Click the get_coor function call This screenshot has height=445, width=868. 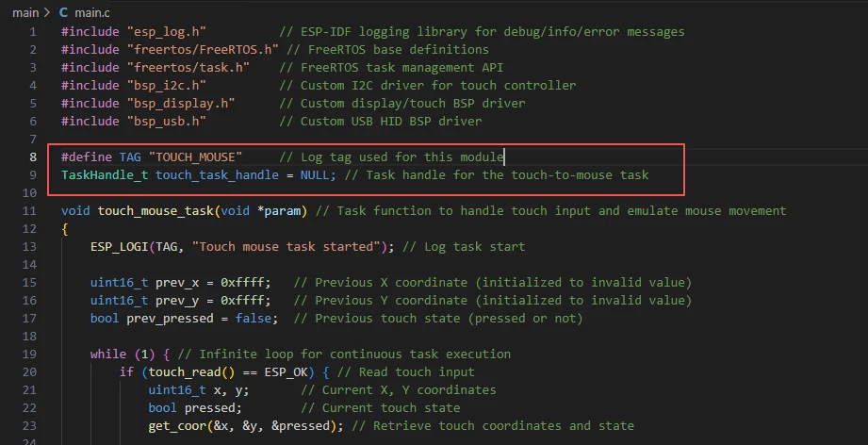[180, 425]
